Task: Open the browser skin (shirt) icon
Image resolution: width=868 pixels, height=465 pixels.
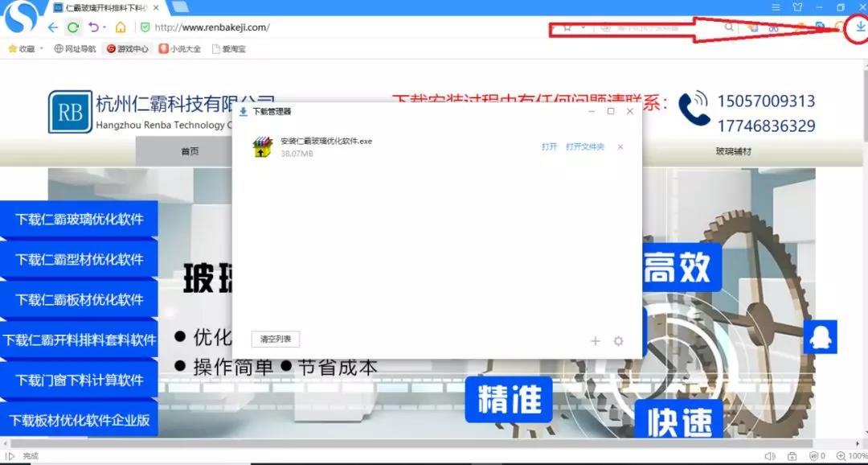Action: click(x=798, y=7)
